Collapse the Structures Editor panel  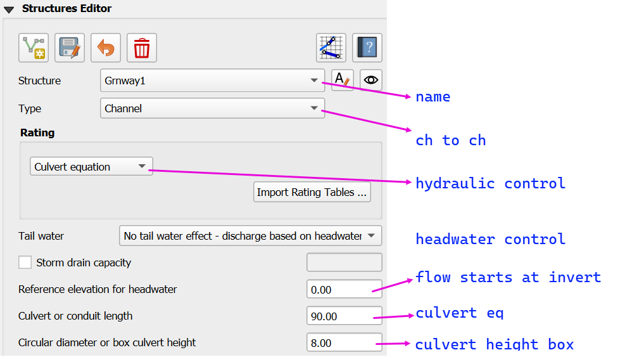(9, 10)
